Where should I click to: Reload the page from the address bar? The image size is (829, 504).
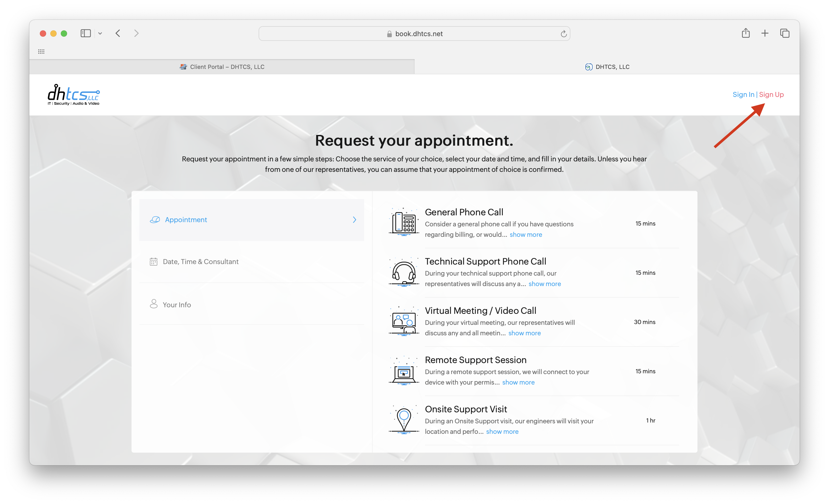point(564,34)
